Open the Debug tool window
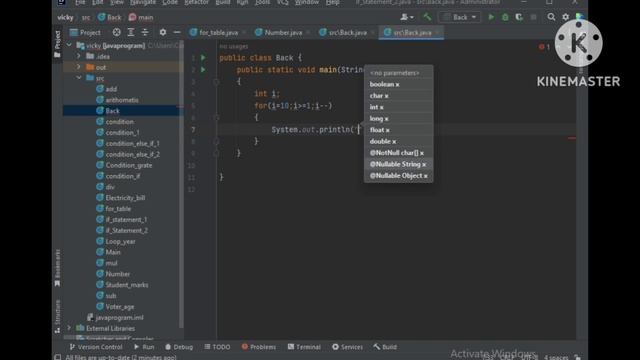This screenshot has height=360, width=640. [179, 347]
